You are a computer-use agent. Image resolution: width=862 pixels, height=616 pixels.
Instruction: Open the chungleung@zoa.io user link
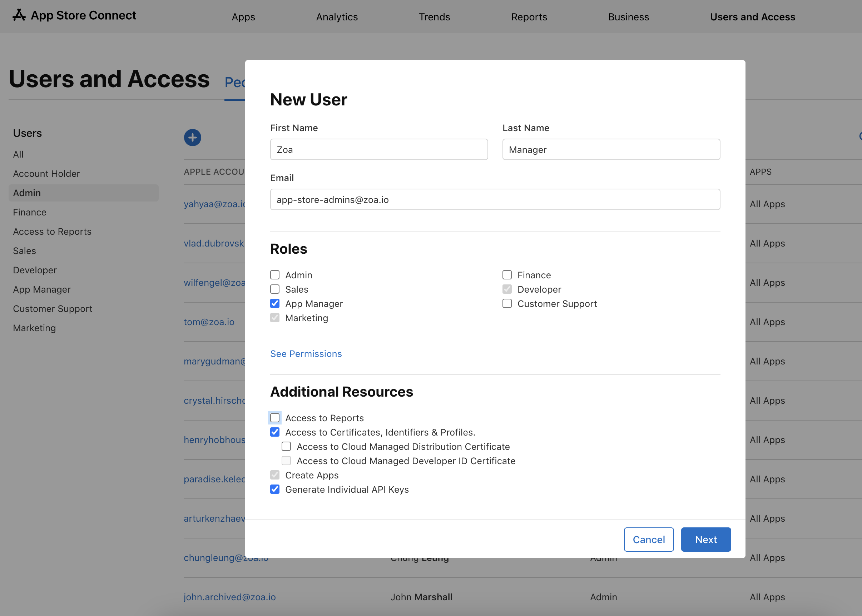(226, 558)
